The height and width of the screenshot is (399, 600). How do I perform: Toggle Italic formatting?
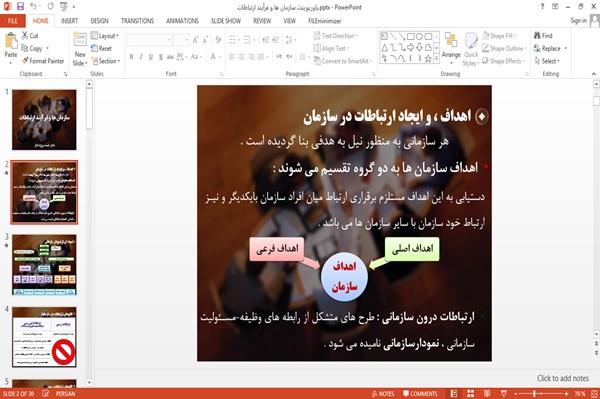[x=141, y=57]
